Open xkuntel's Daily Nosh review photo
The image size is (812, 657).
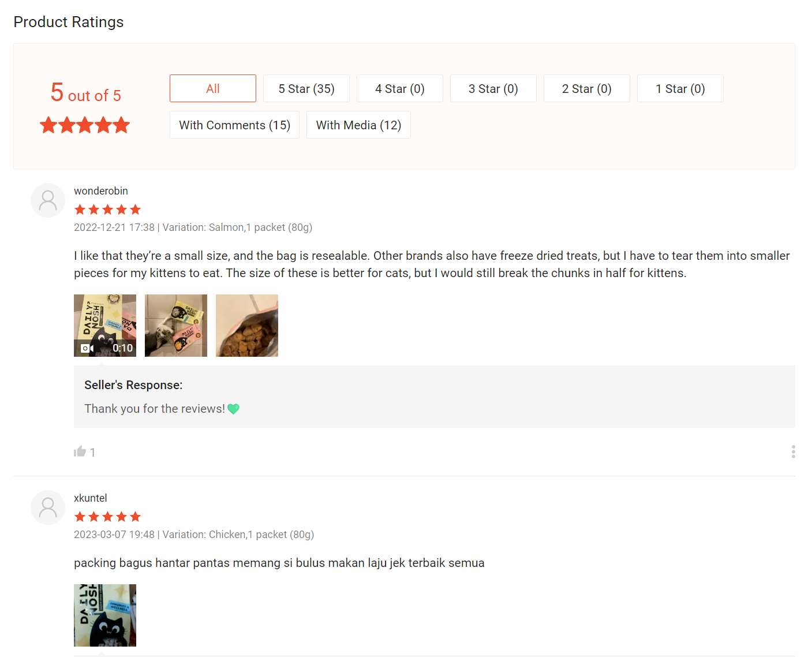click(x=105, y=615)
